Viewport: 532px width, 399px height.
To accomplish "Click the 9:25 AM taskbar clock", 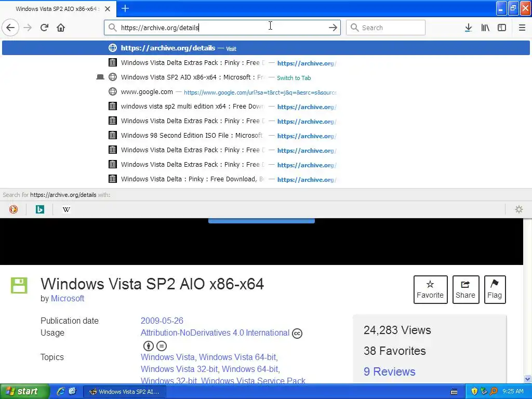I will coord(513,391).
